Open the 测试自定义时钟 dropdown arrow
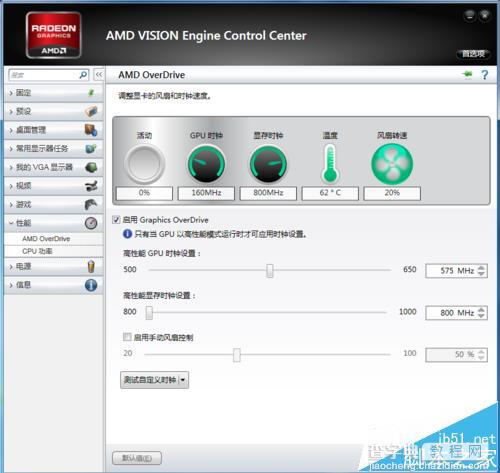 (x=183, y=380)
